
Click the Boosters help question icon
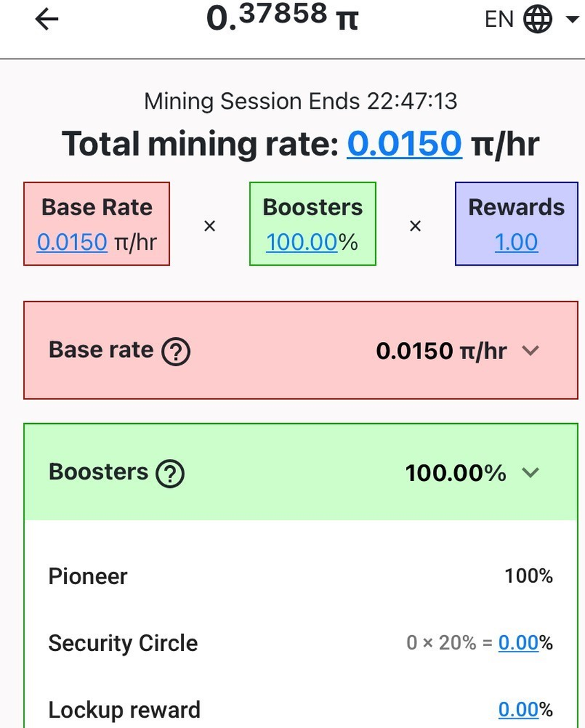click(x=170, y=473)
